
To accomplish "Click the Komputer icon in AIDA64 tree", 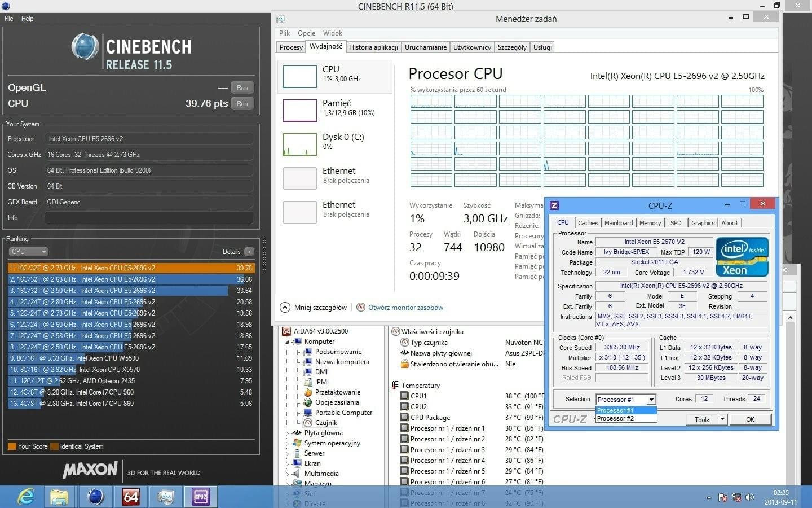I will pos(297,341).
